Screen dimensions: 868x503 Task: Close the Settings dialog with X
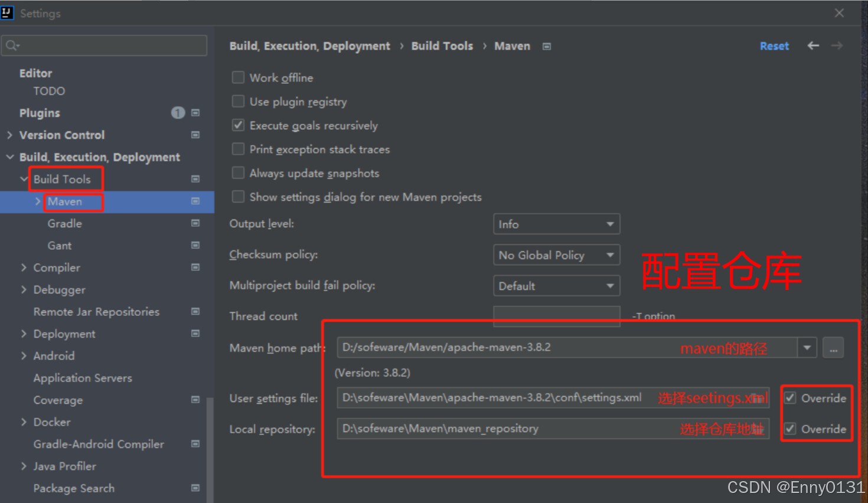coord(839,13)
